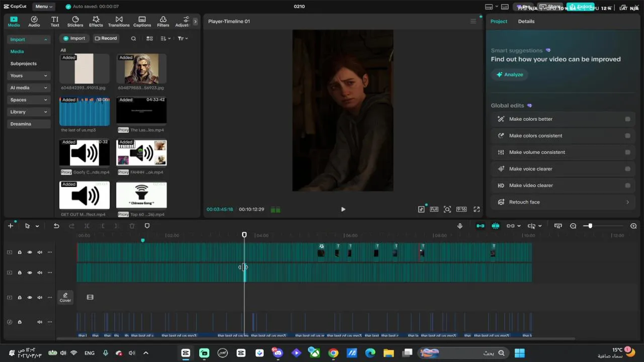Screen dimensions: 644x362
Task: Expand the AI media section
Action: tap(29, 87)
